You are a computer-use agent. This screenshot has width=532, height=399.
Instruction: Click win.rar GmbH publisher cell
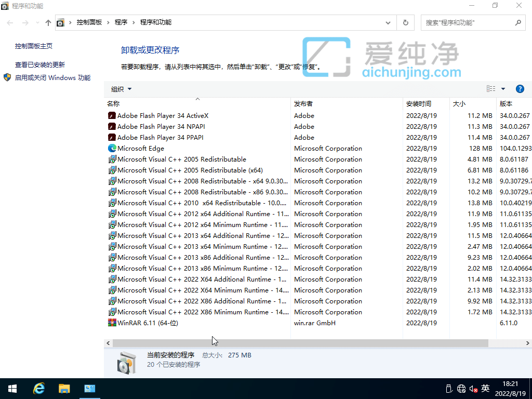coord(314,323)
